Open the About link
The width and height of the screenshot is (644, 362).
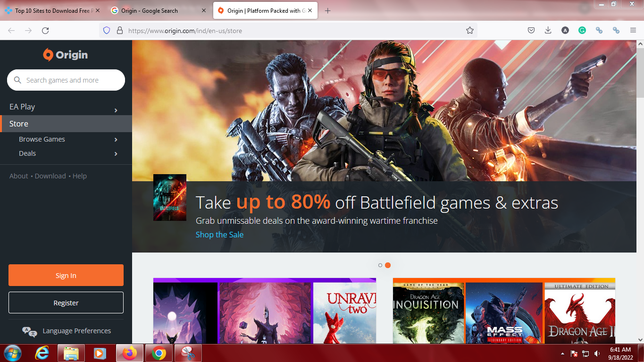(19, 176)
